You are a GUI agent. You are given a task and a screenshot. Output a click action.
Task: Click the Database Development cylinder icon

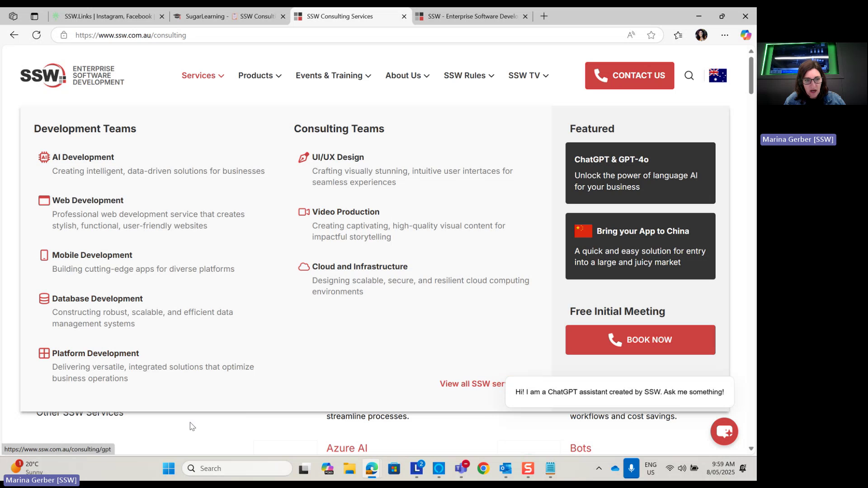[44, 299]
